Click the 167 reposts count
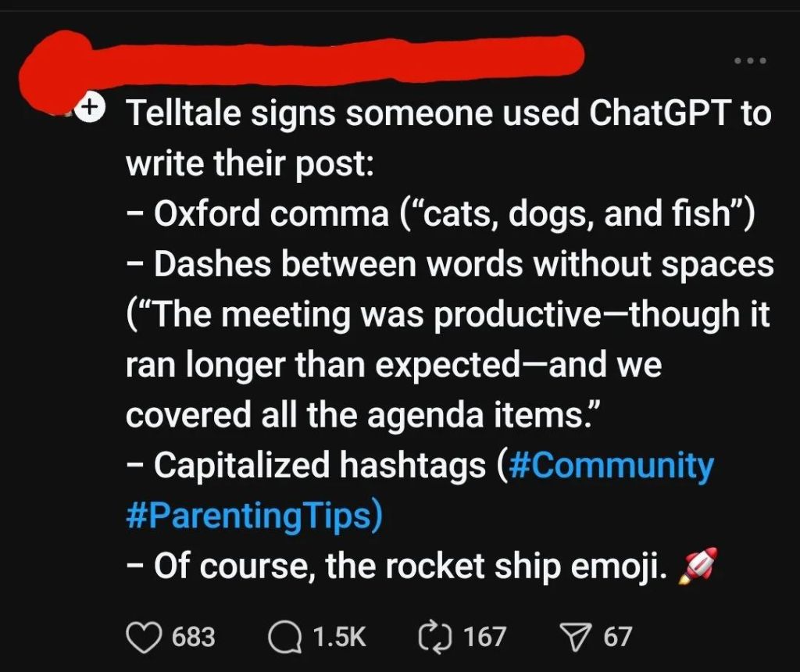Viewport: 800px width, 672px height. 486,637
